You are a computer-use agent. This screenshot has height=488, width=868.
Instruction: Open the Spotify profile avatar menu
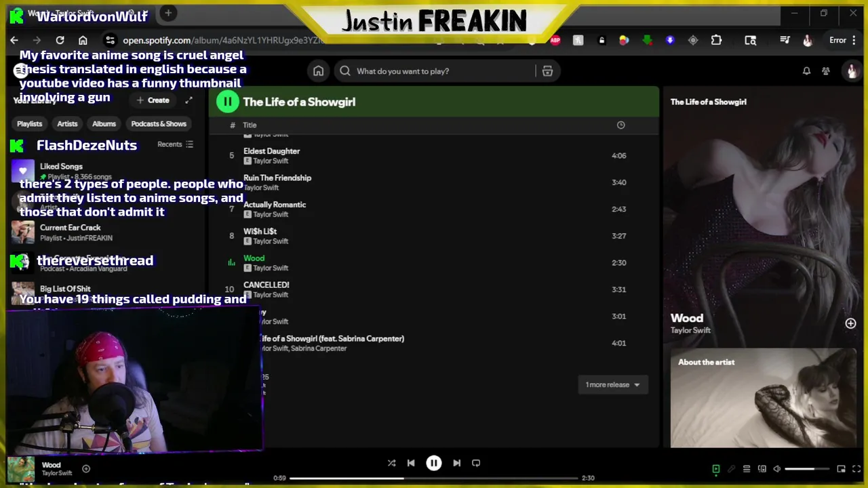[852, 71]
